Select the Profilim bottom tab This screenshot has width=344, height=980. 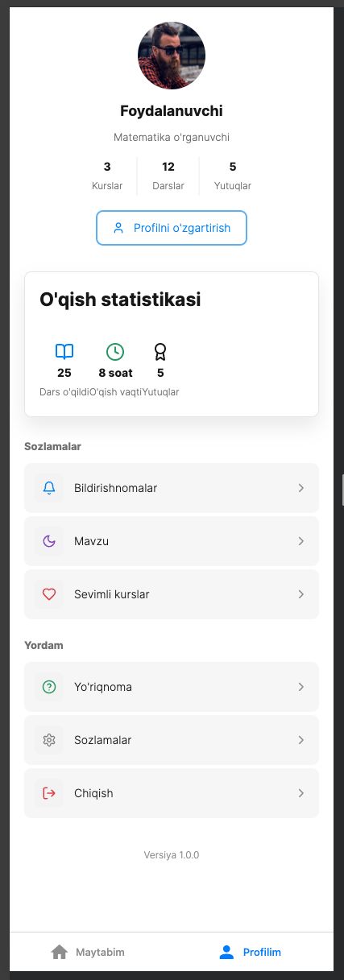coord(251,952)
